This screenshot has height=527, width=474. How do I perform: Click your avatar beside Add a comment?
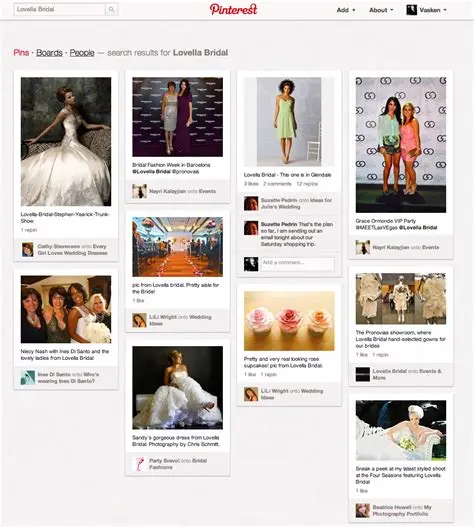tap(251, 264)
